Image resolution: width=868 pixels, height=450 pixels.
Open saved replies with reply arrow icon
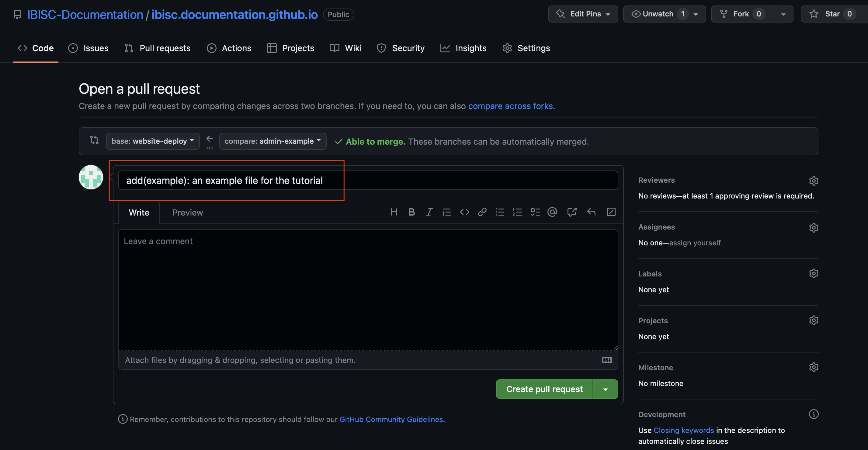[x=591, y=212]
